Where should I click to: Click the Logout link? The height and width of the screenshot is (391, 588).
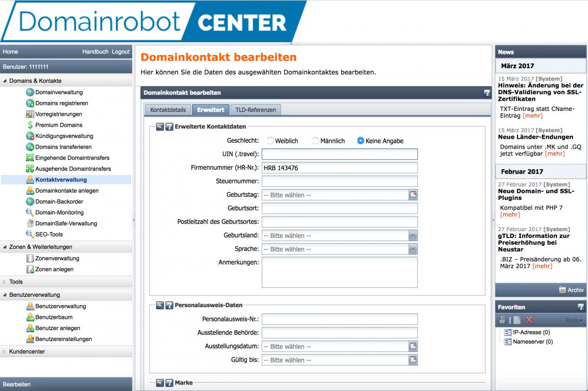[121, 52]
